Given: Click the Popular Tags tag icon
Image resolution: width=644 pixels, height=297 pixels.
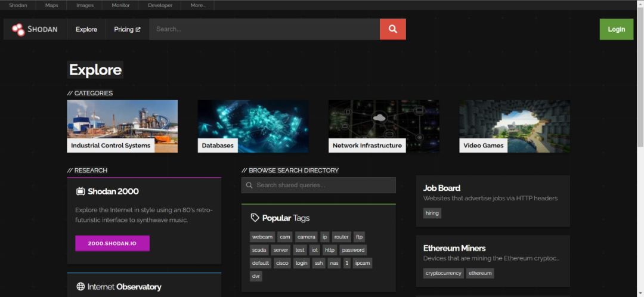Looking at the screenshot, I should (255, 218).
